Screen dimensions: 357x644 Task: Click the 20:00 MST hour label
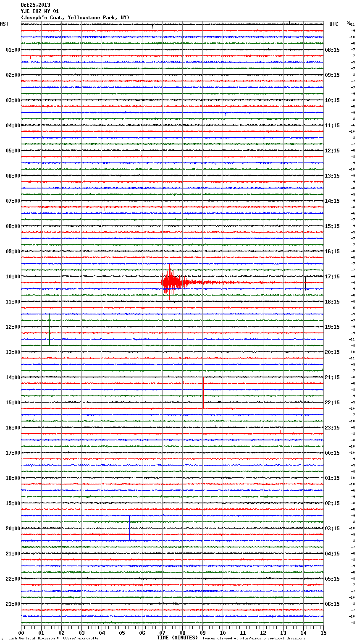pyautogui.click(x=13, y=529)
